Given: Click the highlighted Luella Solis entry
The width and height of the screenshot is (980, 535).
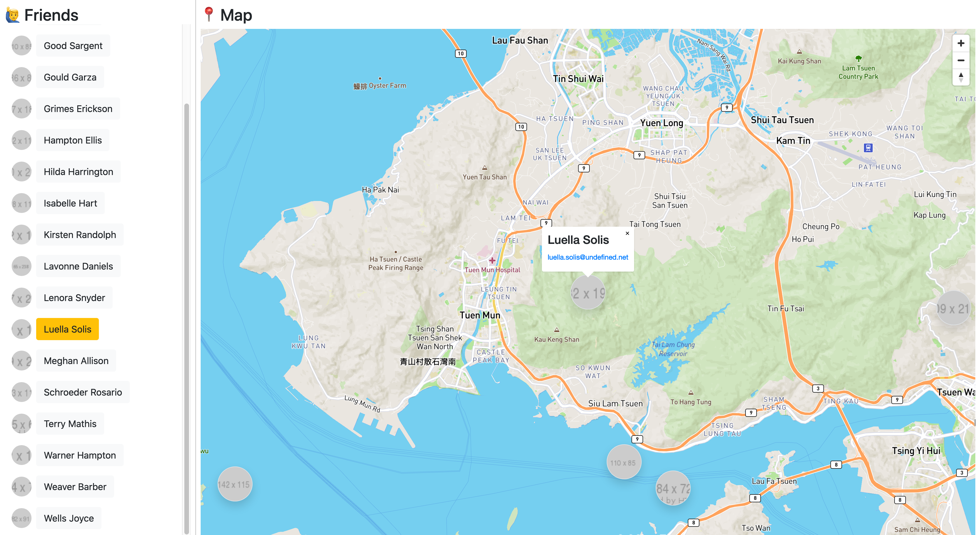Looking at the screenshot, I should [67, 329].
